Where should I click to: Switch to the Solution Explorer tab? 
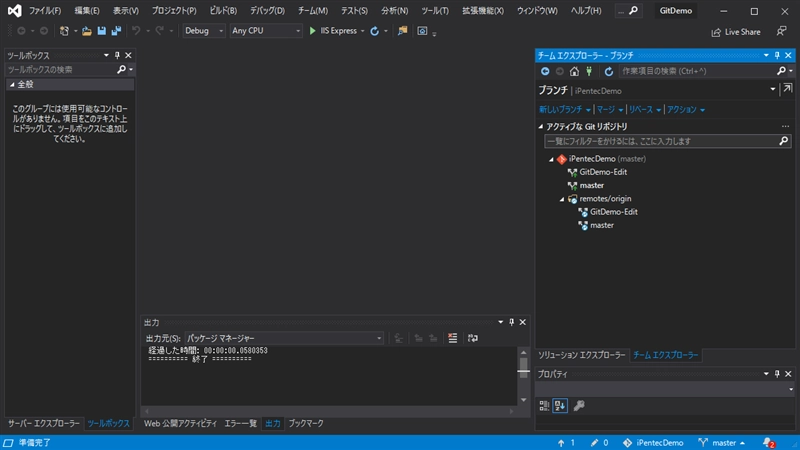click(x=582, y=355)
